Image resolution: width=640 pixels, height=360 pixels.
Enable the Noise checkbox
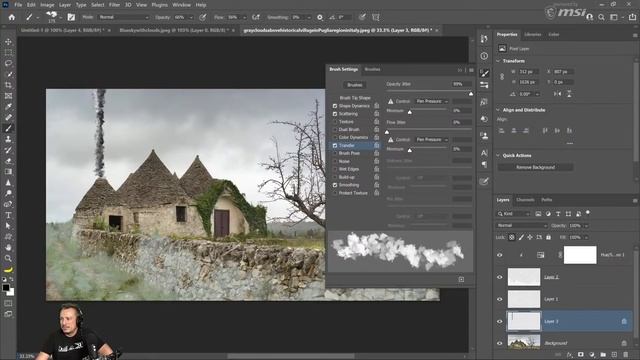tap(335, 161)
